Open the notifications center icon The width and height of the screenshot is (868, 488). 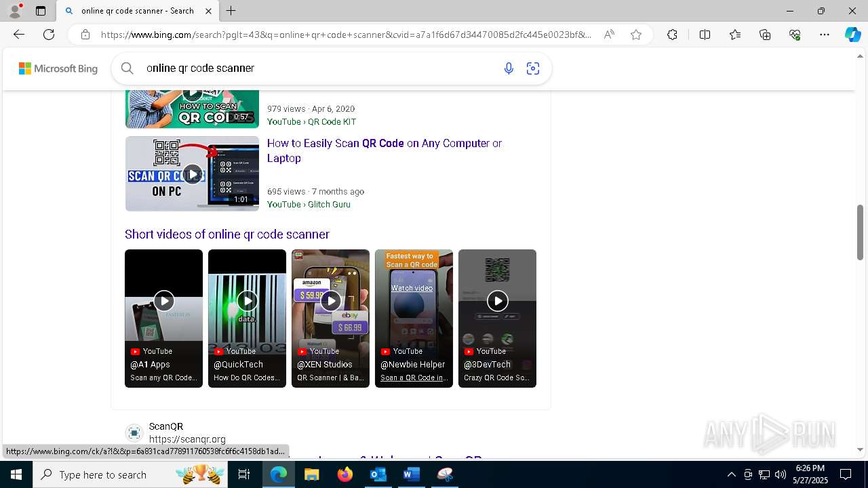tap(846, 474)
